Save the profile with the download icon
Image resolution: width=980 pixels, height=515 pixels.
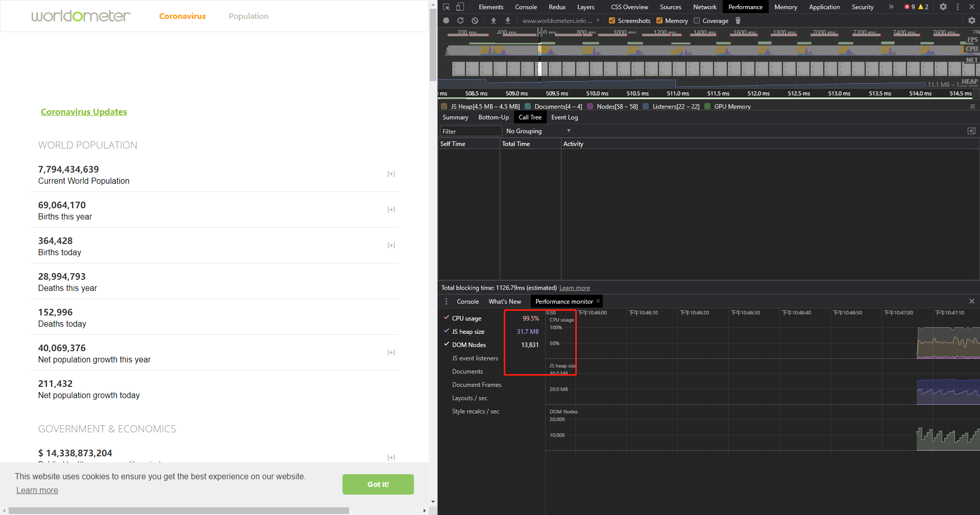click(x=508, y=21)
